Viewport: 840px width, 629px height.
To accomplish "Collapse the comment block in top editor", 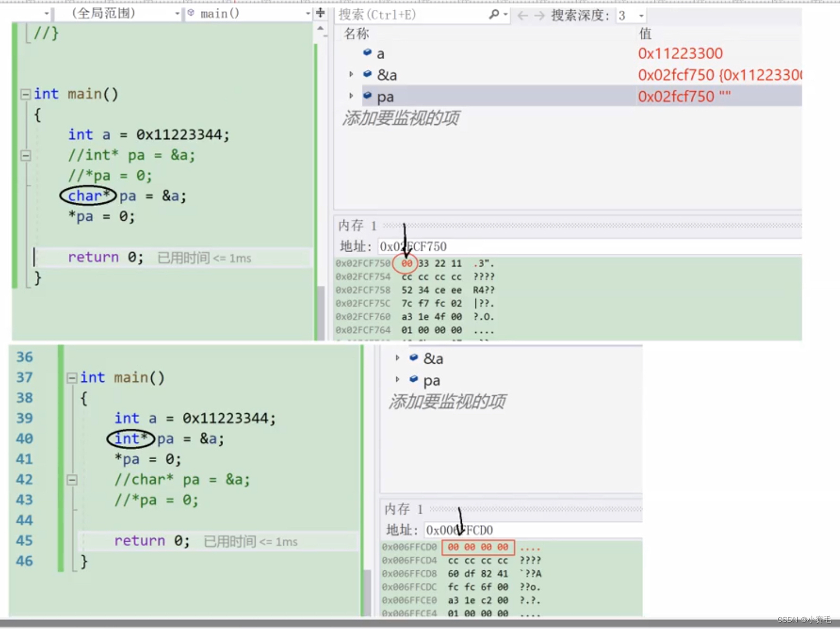I will click(x=25, y=156).
